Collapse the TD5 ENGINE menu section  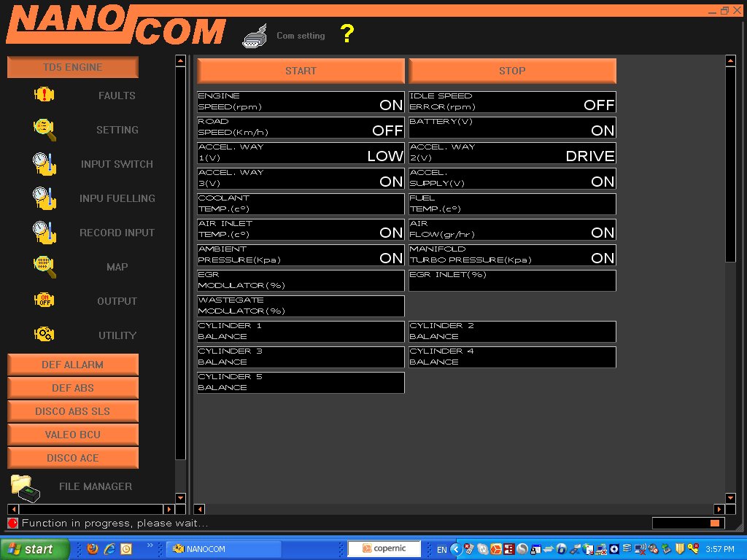73,67
